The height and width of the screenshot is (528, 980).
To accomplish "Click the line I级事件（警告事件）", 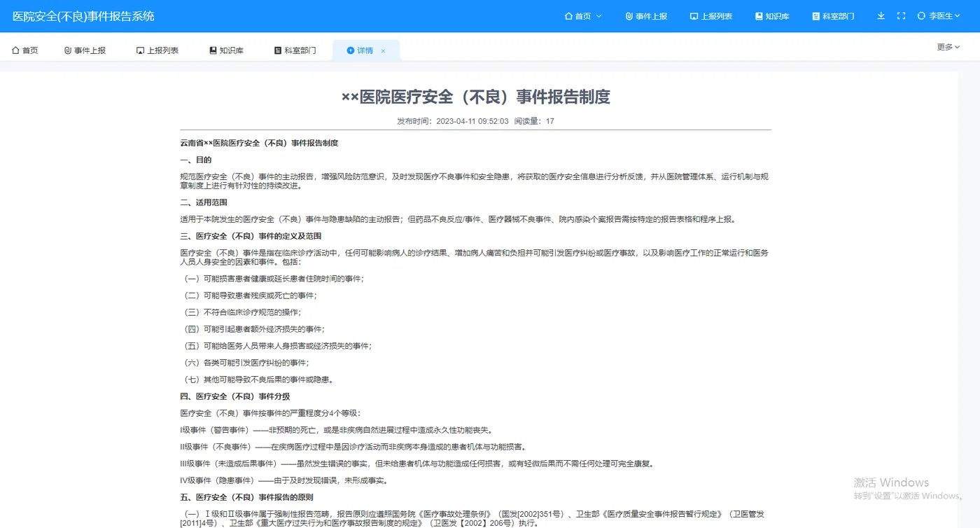I will (x=336, y=430).
